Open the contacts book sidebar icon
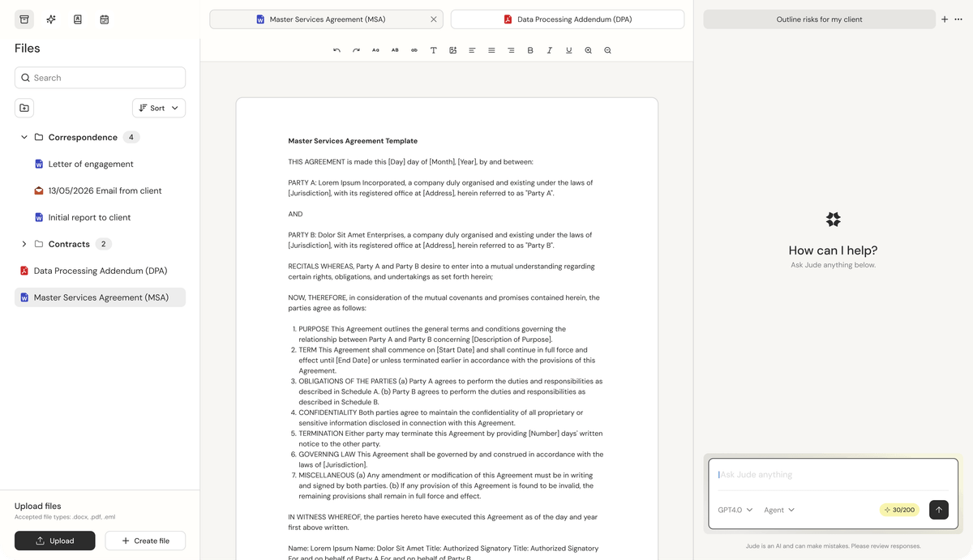This screenshot has width=973, height=560. point(78,19)
